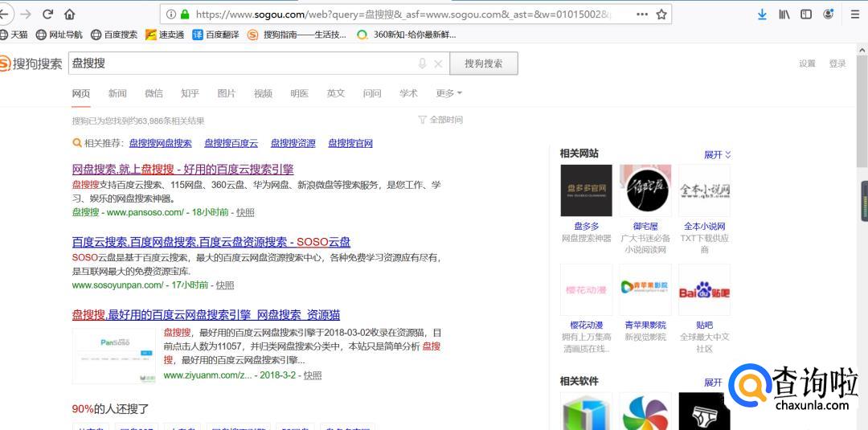Open the 盘多多 related site thumbnail
Image resolution: width=868 pixels, height=430 pixels.
click(586, 191)
